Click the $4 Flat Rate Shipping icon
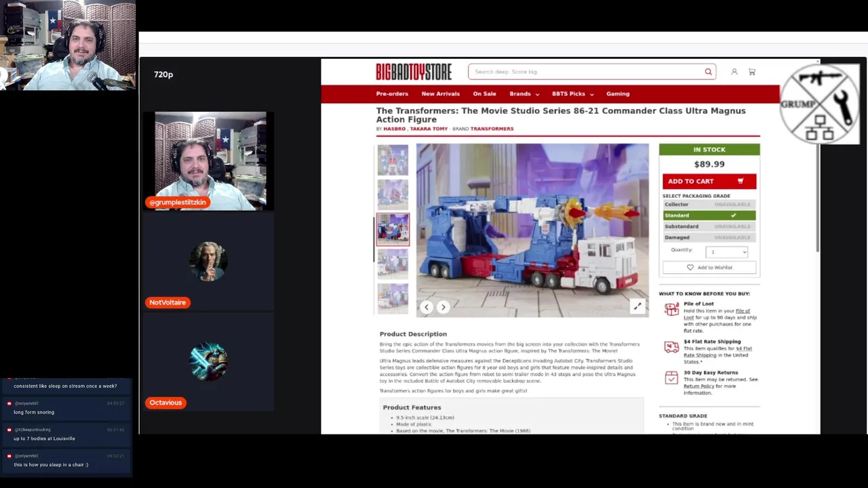 (x=671, y=347)
